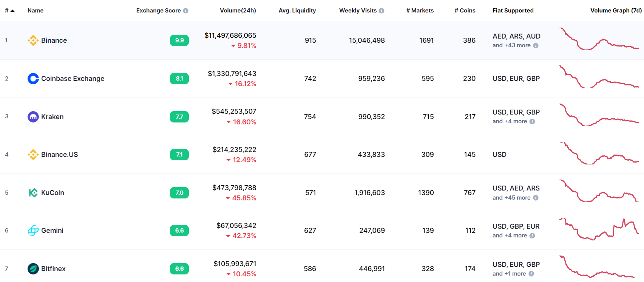Screen dimensions: 644x282
Task: Click KuCoin's 45.85% volume change
Action: (241, 198)
